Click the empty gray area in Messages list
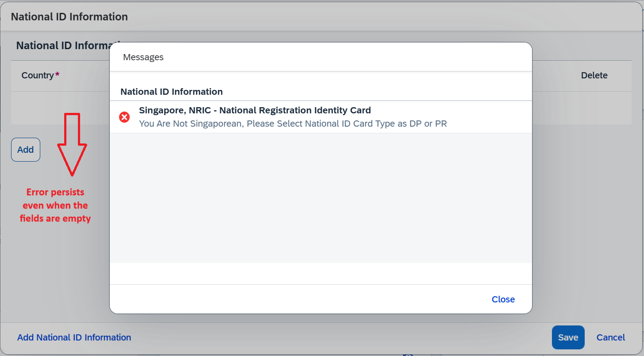 pyautogui.click(x=321, y=198)
